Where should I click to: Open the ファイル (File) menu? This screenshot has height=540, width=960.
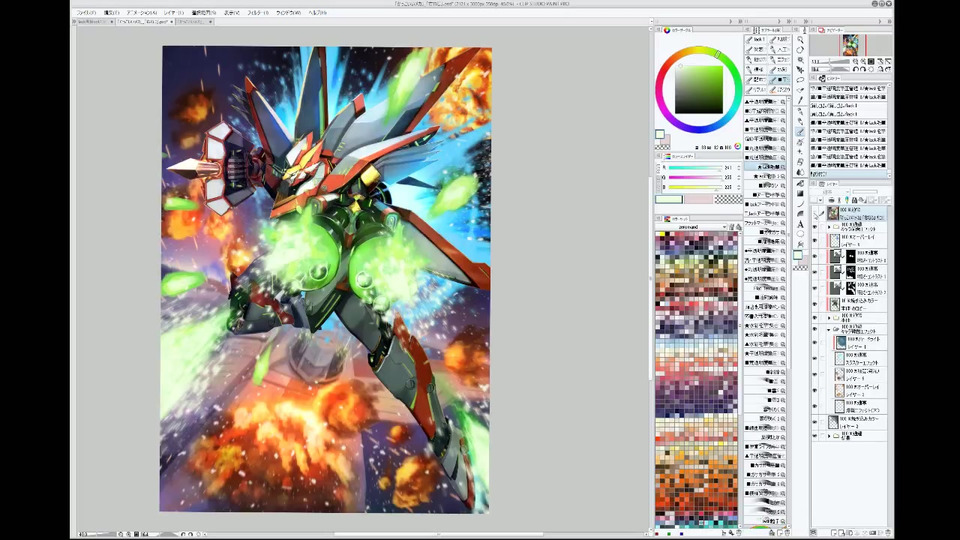click(x=86, y=12)
